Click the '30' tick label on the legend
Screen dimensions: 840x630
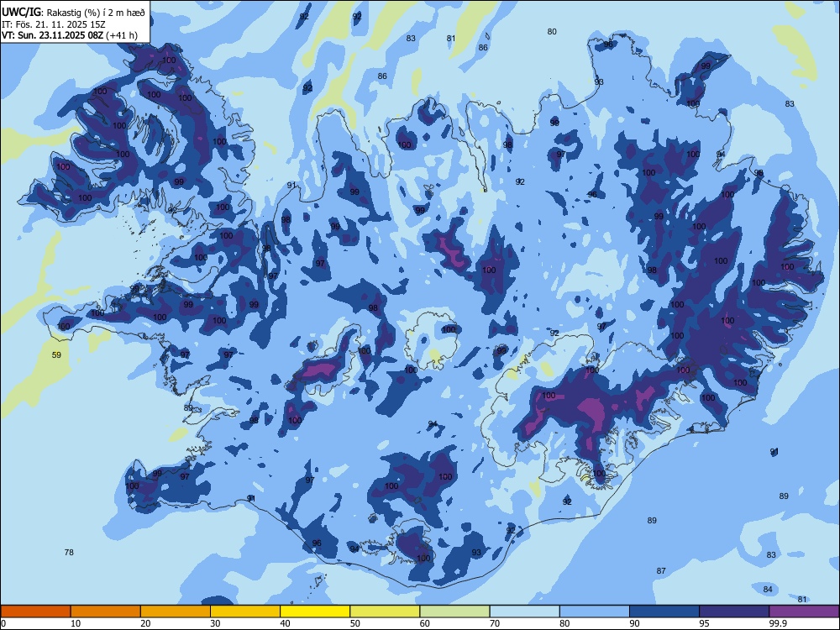(215, 623)
